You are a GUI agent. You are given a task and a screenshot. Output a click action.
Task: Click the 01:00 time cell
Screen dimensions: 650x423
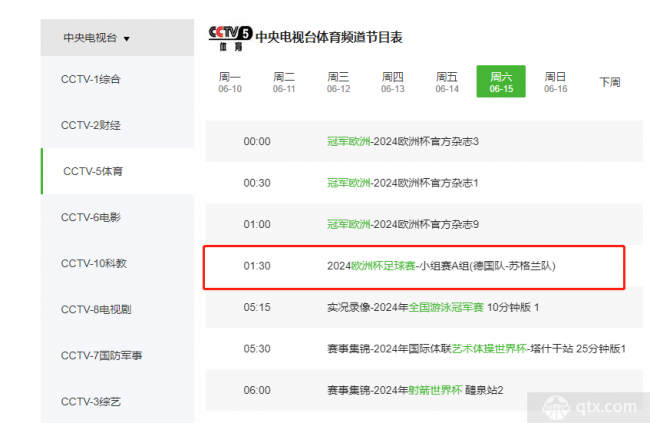tap(257, 224)
